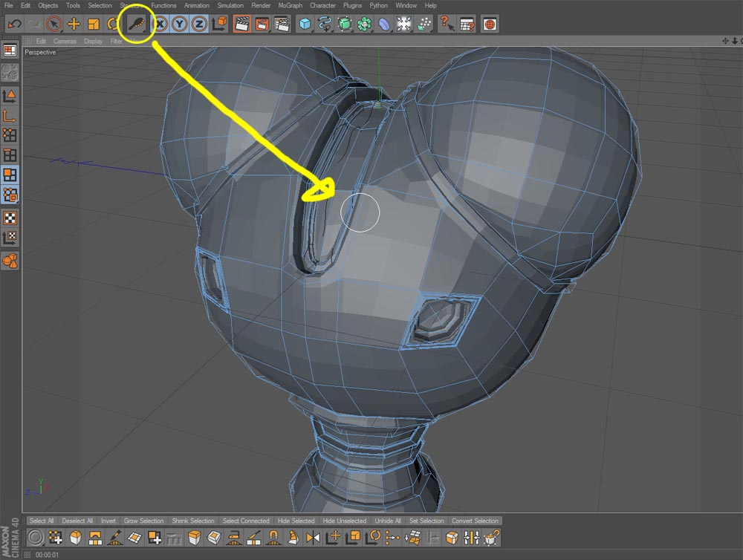Click the Mirror tool icon

[314, 537]
